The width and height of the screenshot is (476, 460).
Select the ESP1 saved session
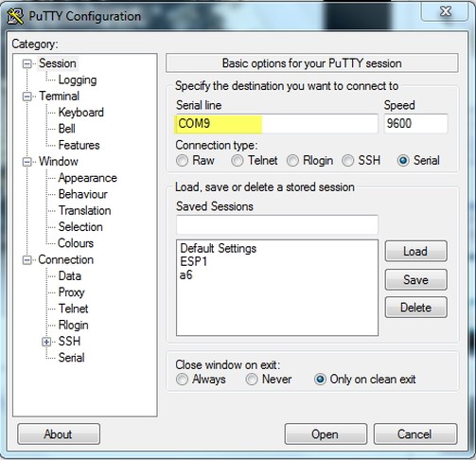(x=193, y=261)
